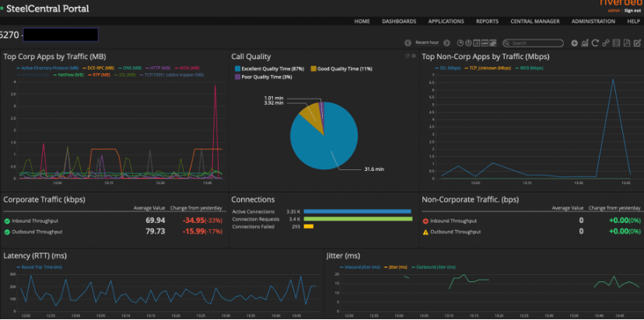The width and height of the screenshot is (644, 320).
Task: Click red error icon for Non-Corporate Inbound
Action: tap(425, 221)
